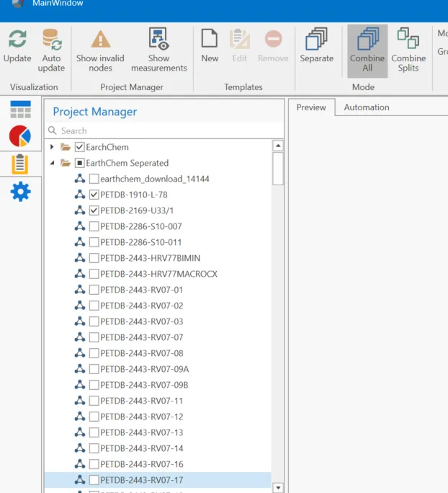448x493 pixels.
Task: Collapse the EarthChem Seperated tree node
Action: [x=52, y=163]
